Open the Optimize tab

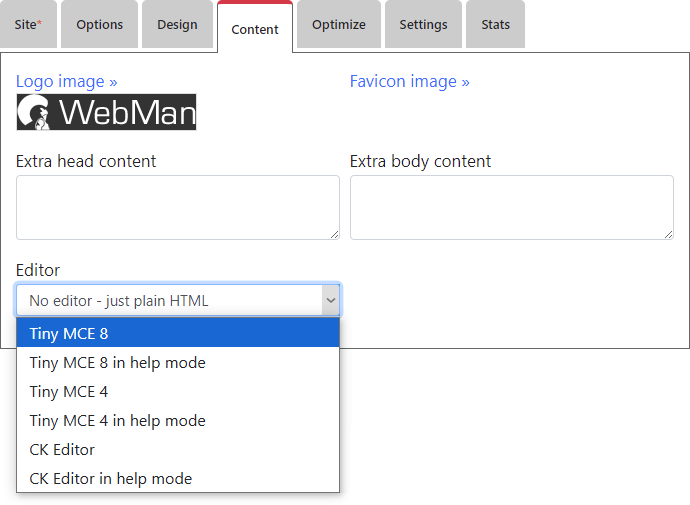coord(339,24)
